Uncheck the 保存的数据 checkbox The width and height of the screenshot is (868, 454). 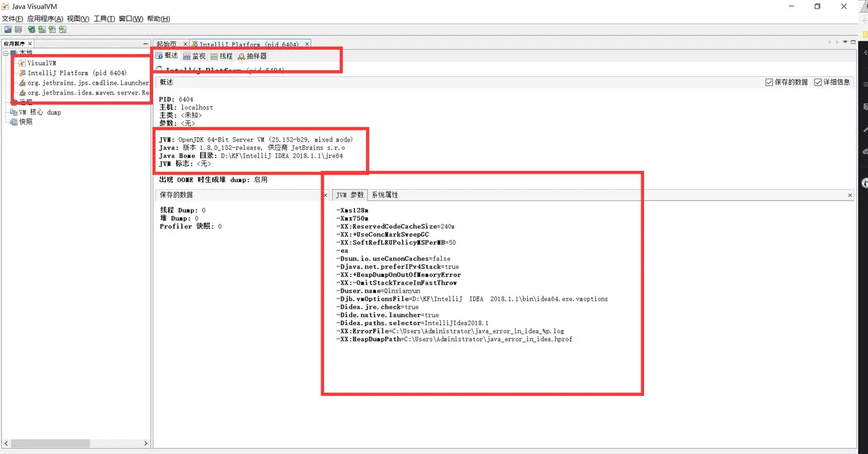(769, 82)
